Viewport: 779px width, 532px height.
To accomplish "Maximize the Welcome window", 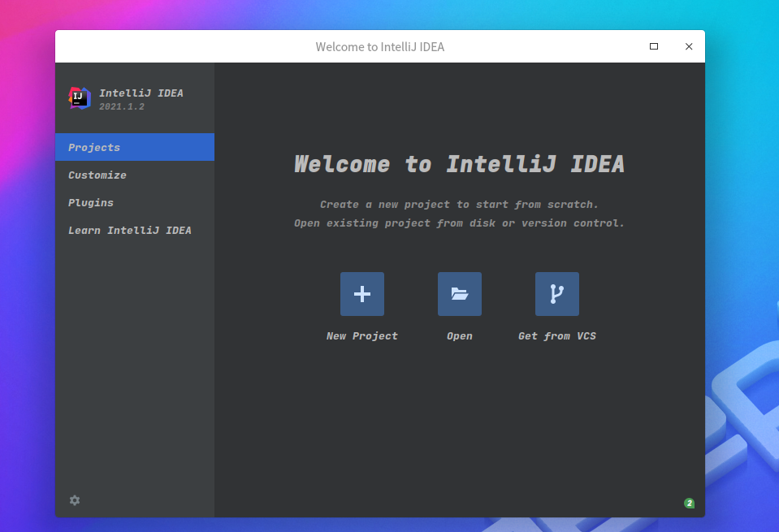I will (x=654, y=46).
